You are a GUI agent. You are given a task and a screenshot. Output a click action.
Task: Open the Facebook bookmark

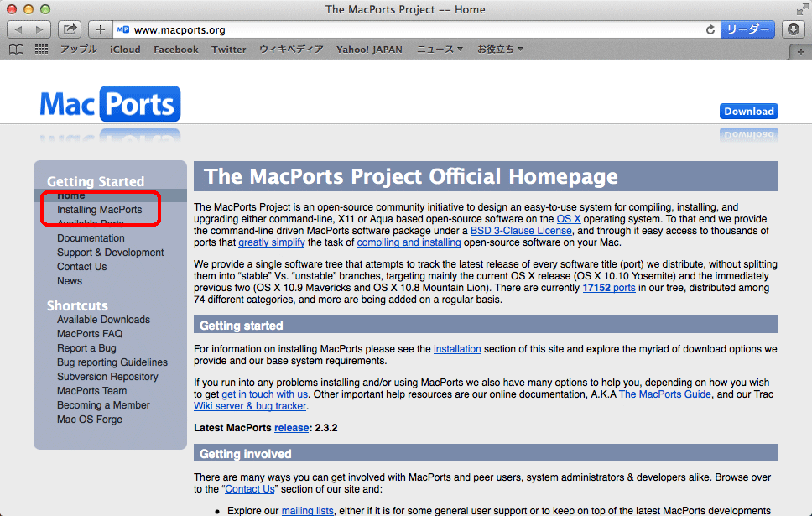(x=176, y=50)
